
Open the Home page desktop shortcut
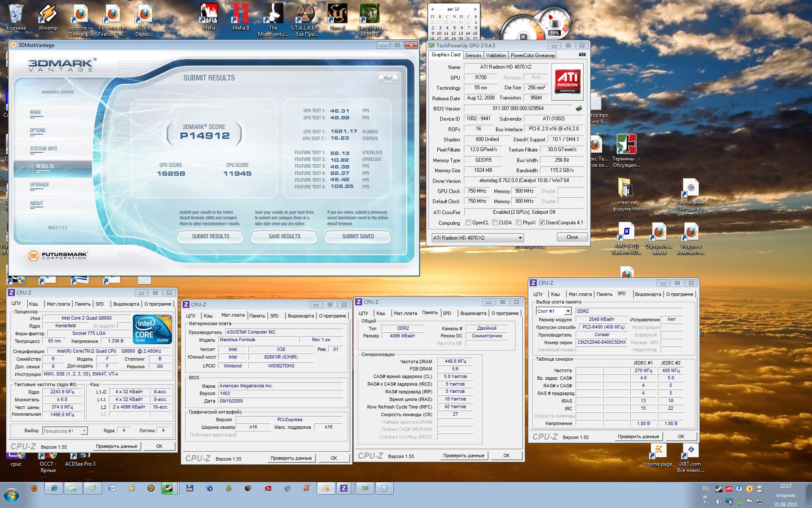[x=658, y=456]
